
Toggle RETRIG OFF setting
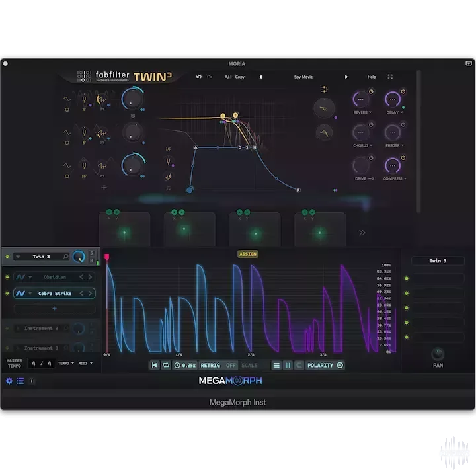tap(218, 365)
